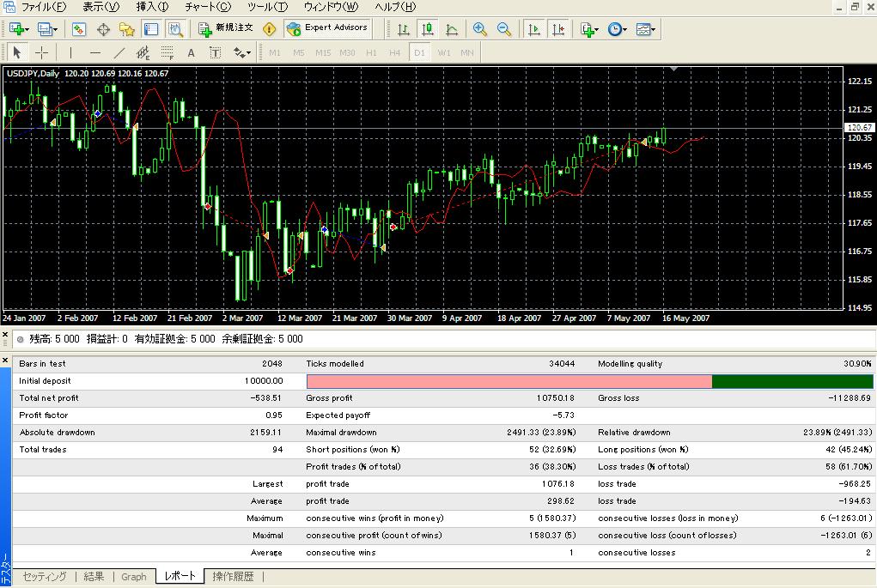This screenshot has width=877, height=588.
Task: Open the ウィンドウ(W) menu
Action: 331,7
